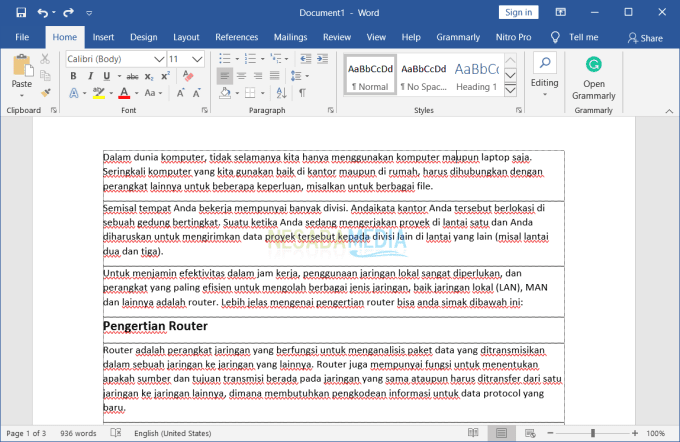Center align text
680x442 pixels.
tap(242, 76)
